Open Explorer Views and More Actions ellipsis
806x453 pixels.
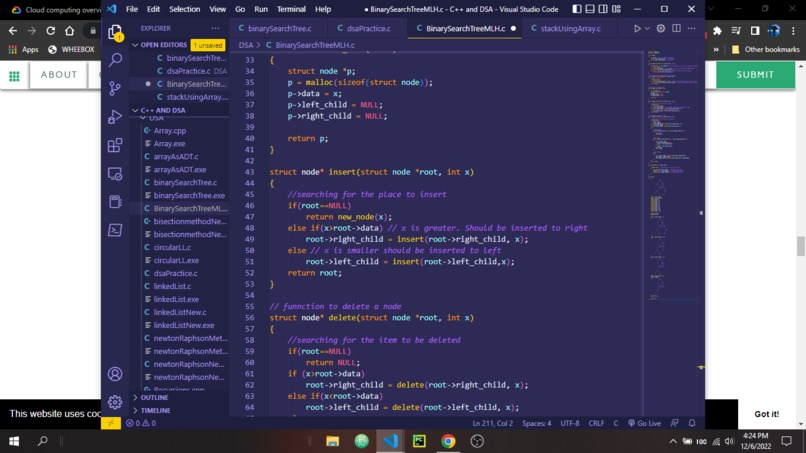[215, 28]
